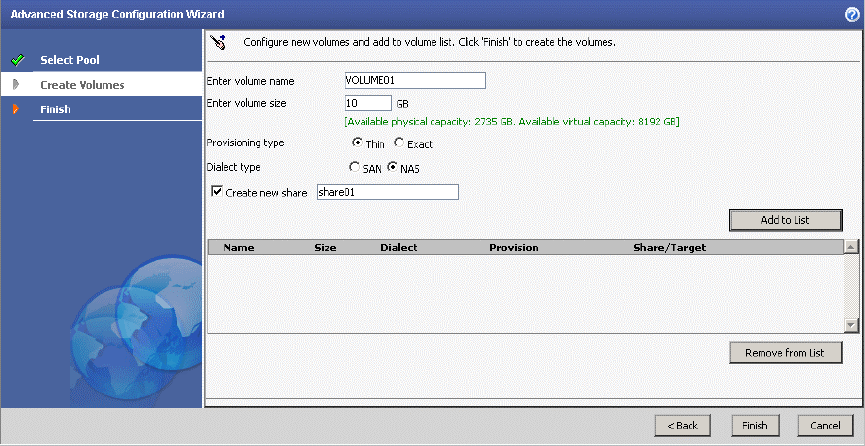
Task: Click the volume list scrollbar down arrow
Action: click(x=851, y=325)
